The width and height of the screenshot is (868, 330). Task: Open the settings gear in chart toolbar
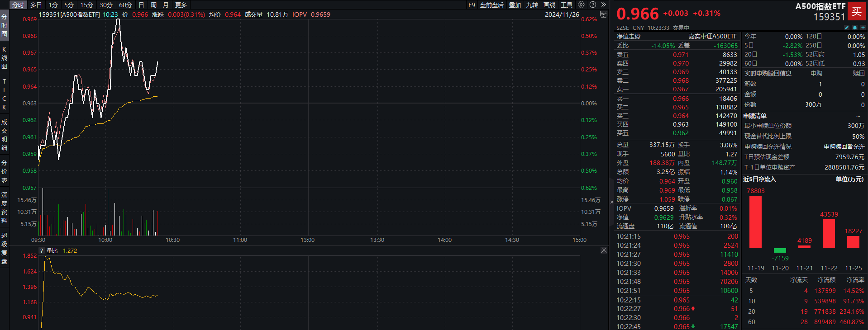(581, 5)
